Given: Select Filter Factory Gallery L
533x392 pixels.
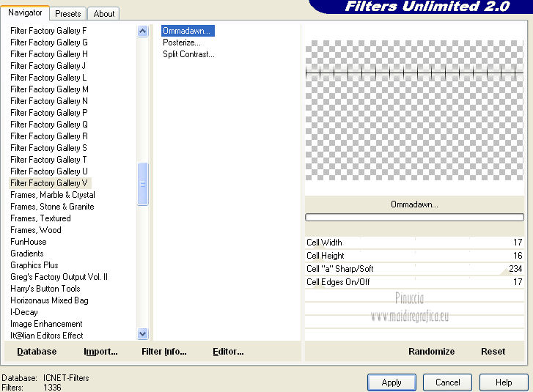Looking at the screenshot, I should [x=48, y=78].
